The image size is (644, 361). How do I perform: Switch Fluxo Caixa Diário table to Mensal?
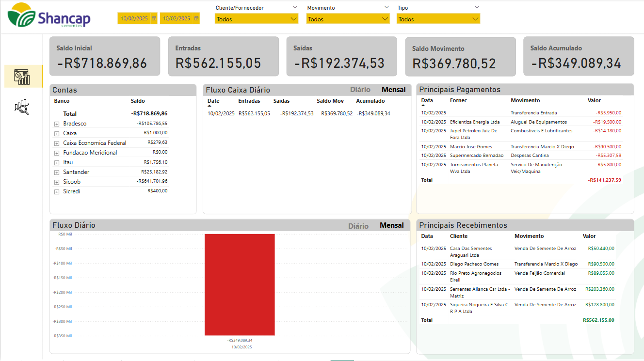(394, 90)
